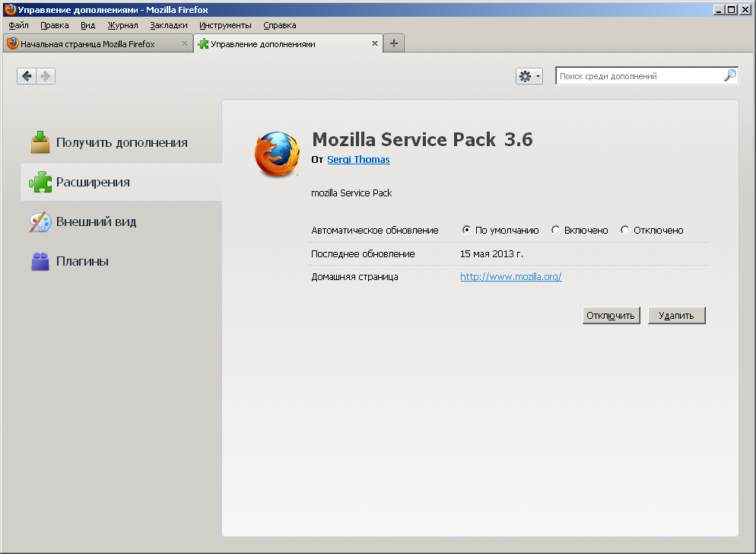
Task: Open the Файл menu
Action: pyautogui.click(x=18, y=25)
